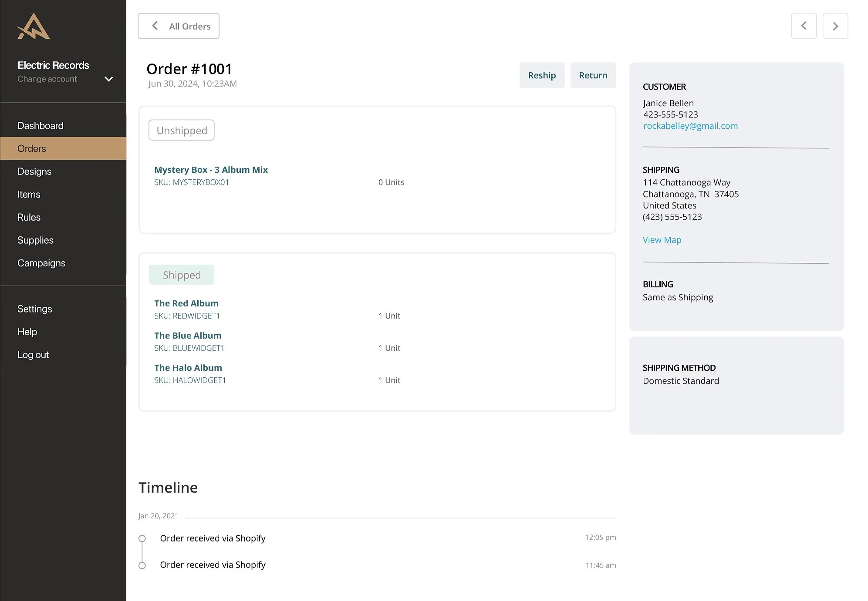
Task: Open Settings in the sidebar
Action: [x=35, y=309]
